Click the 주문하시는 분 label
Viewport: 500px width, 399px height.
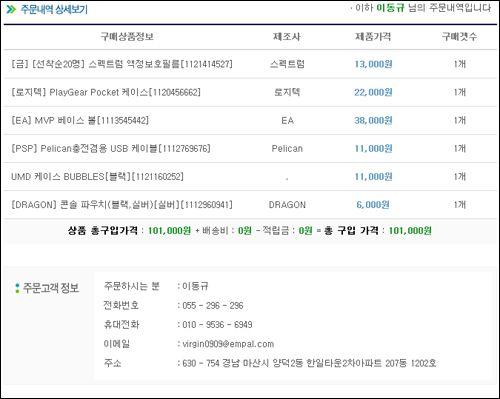tap(132, 286)
